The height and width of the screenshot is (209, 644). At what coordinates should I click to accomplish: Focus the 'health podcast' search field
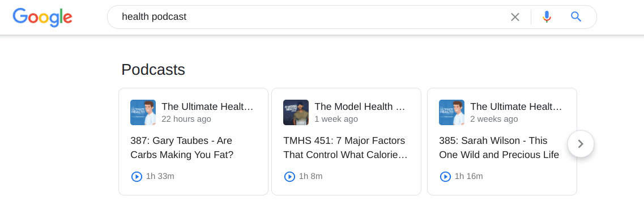(312, 17)
